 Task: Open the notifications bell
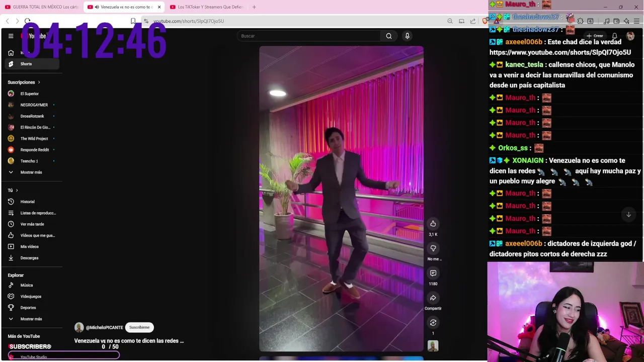click(615, 36)
